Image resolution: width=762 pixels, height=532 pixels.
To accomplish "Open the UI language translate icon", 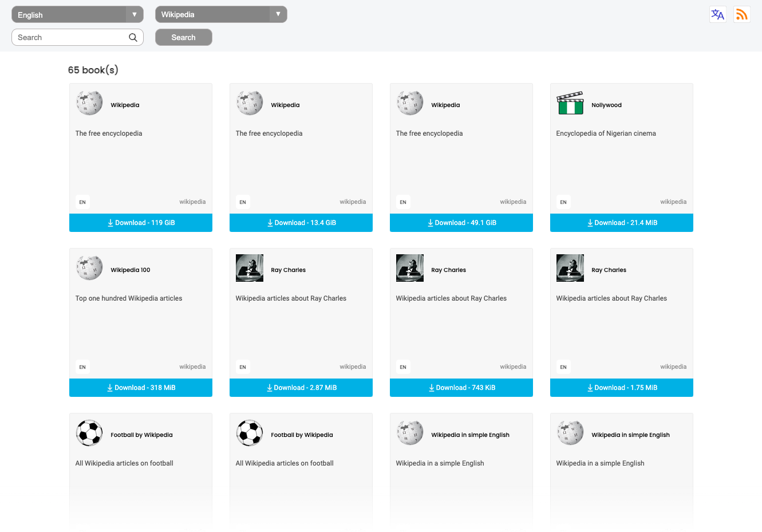I will tap(717, 14).
